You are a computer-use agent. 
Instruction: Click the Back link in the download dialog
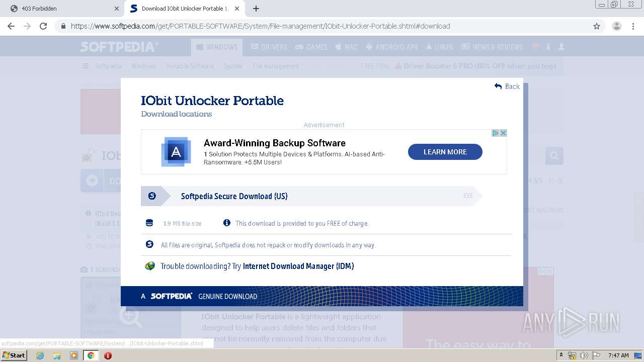pos(507,86)
